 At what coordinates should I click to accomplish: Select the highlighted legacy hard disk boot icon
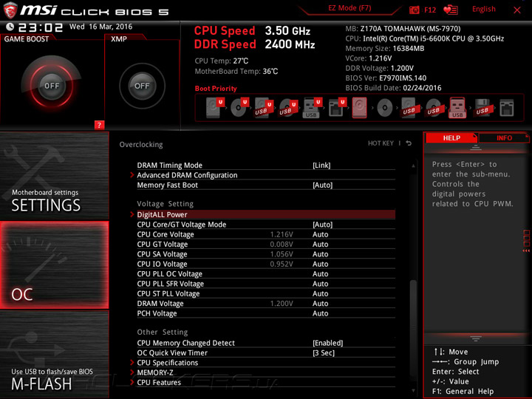(360, 107)
